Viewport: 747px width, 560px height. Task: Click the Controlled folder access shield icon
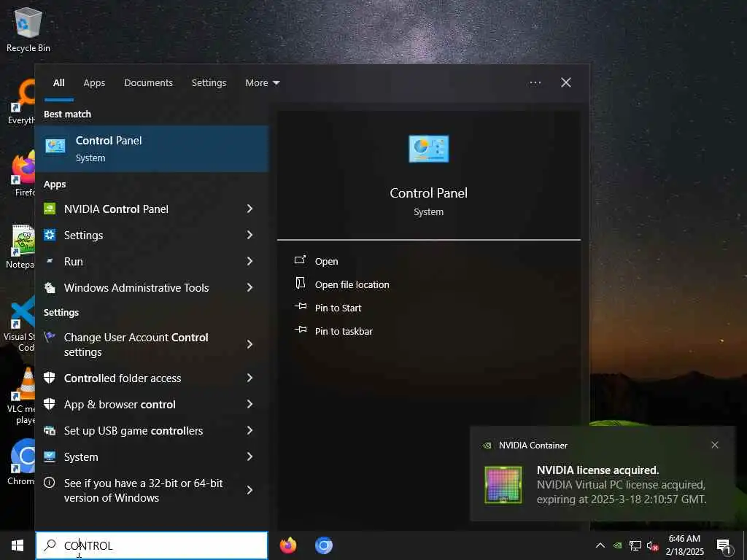pos(50,378)
